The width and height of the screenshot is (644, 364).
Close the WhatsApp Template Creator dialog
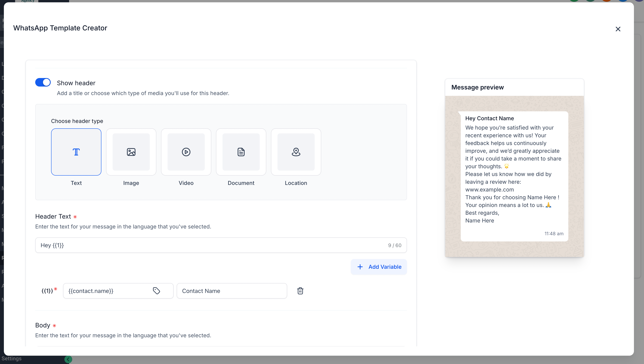(x=618, y=29)
